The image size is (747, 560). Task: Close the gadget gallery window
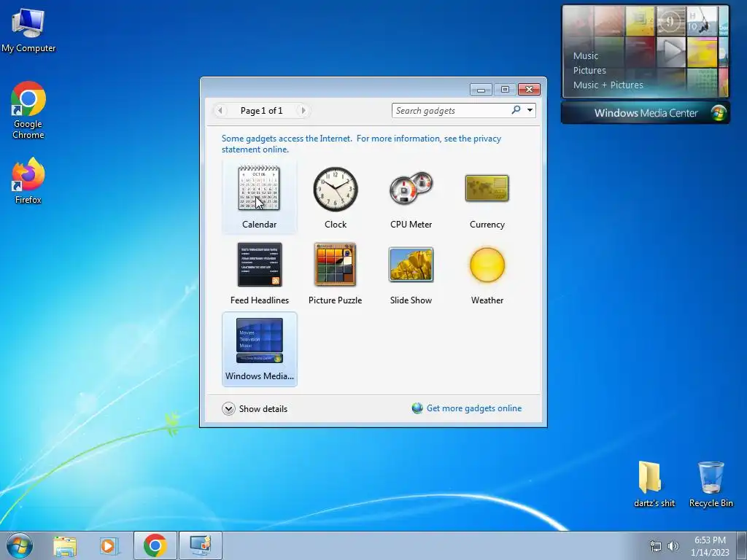[530, 90]
